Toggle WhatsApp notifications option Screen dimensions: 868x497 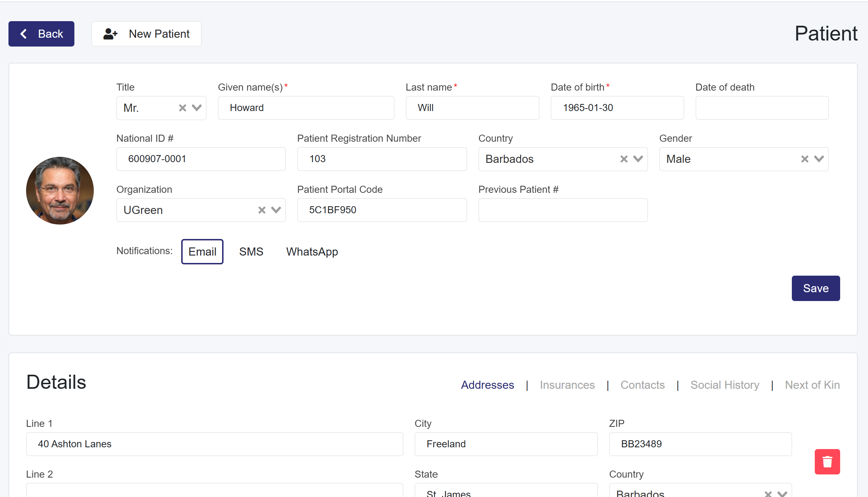coord(312,252)
